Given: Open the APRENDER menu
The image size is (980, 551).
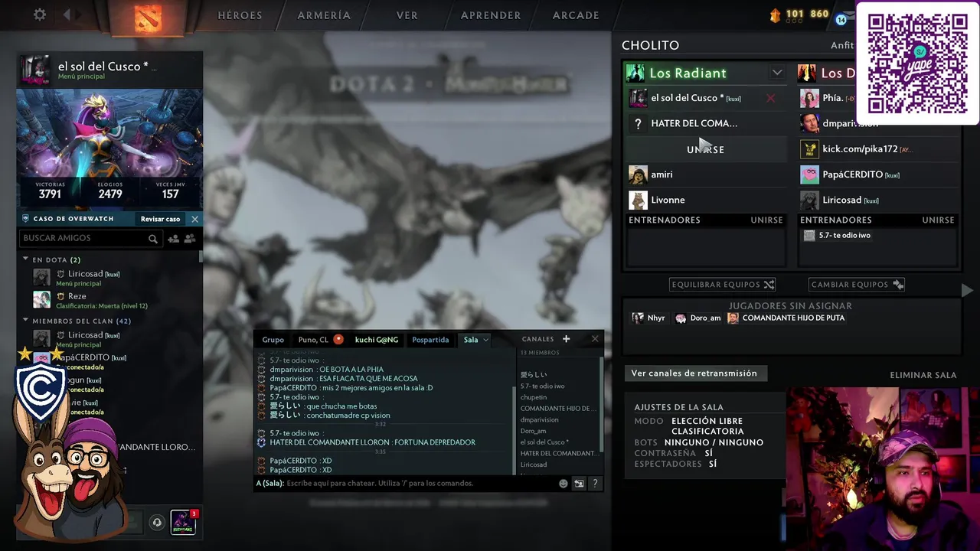Looking at the screenshot, I should coord(491,15).
